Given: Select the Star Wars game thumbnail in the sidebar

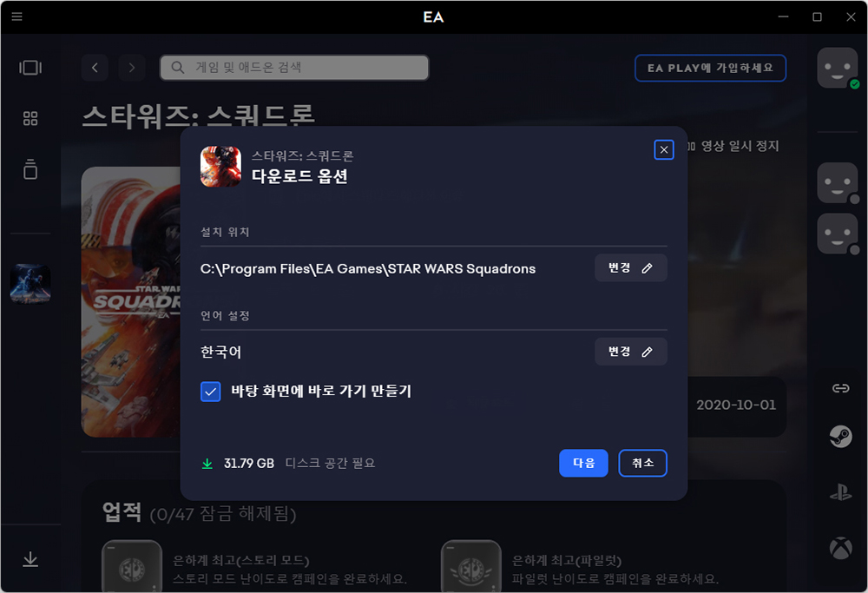Looking at the screenshot, I should pyautogui.click(x=30, y=284).
